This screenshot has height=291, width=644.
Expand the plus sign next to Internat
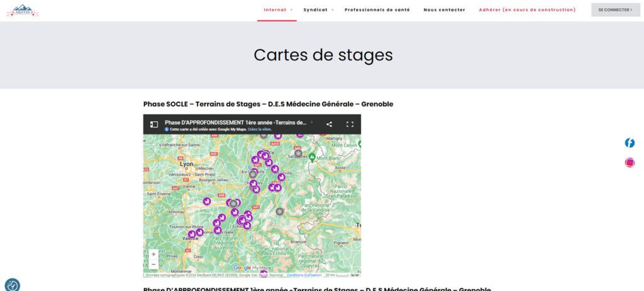[x=291, y=10]
